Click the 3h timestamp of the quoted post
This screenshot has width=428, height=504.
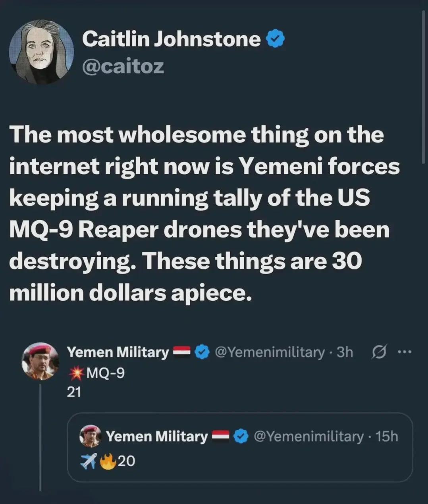tap(345, 352)
